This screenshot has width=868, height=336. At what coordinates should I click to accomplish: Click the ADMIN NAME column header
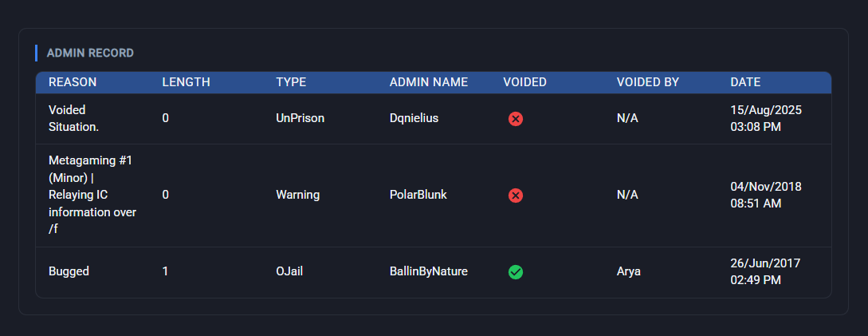(429, 82)
